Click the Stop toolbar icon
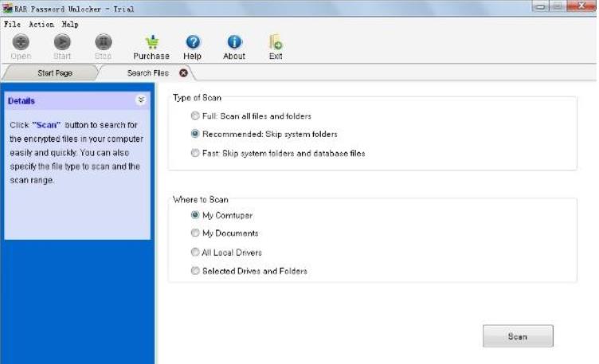The width and height of the screenshot is (599, 364). coord(103,42)
